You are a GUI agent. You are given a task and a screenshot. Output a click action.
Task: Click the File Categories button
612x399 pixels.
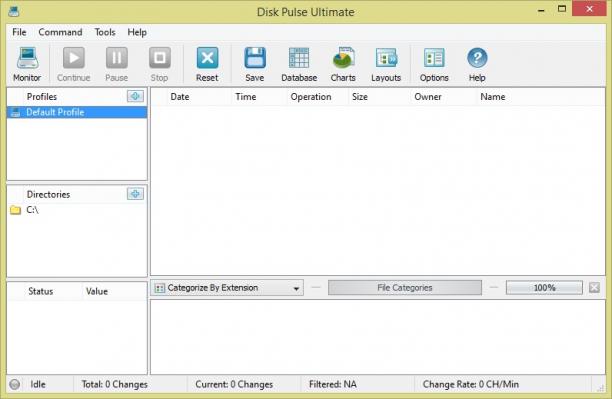[405, 288]
